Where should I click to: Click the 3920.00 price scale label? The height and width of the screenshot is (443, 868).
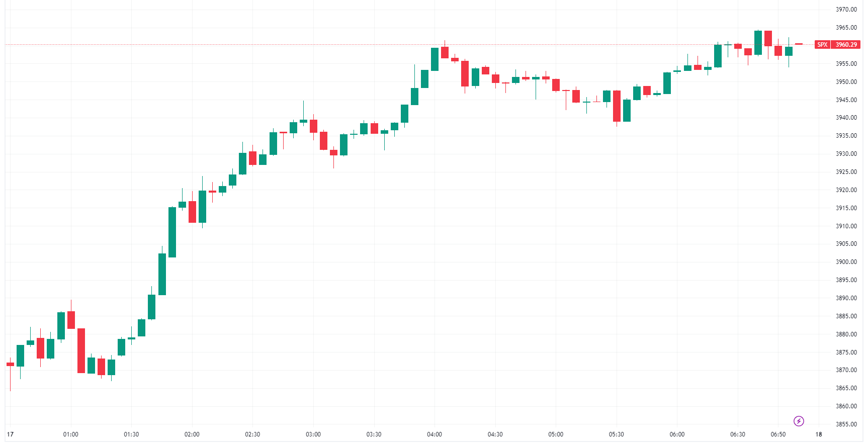click(846, 190)
